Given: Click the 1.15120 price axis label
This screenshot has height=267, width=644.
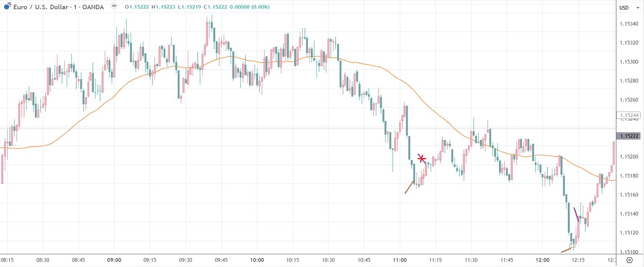Looking at the screenshot, I should point(629,232).
